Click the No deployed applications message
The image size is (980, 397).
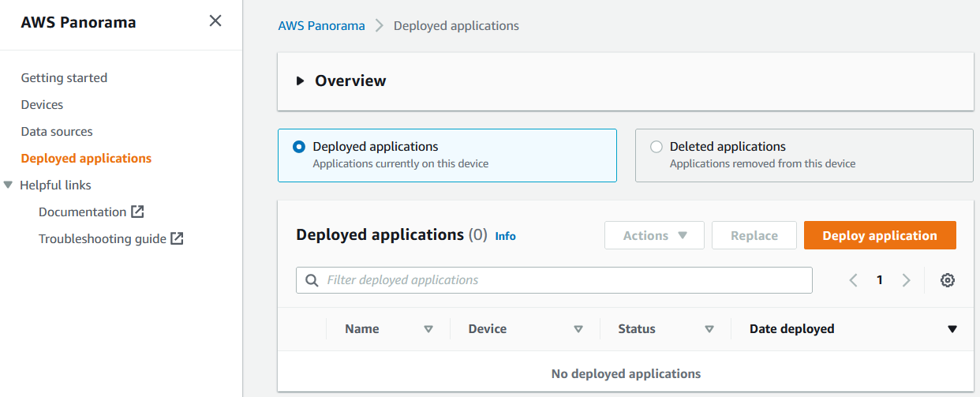626,373
